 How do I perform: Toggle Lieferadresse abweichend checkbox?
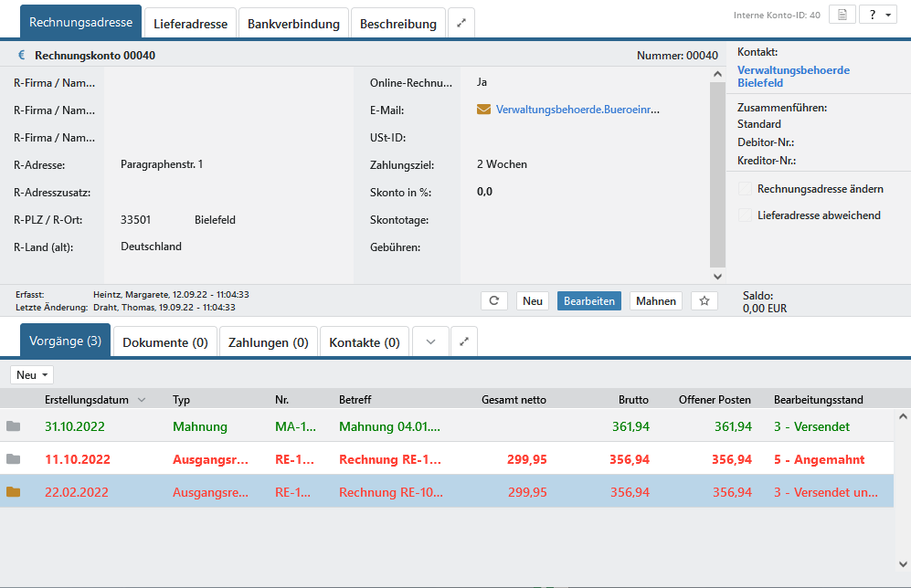tap(745, 215)
